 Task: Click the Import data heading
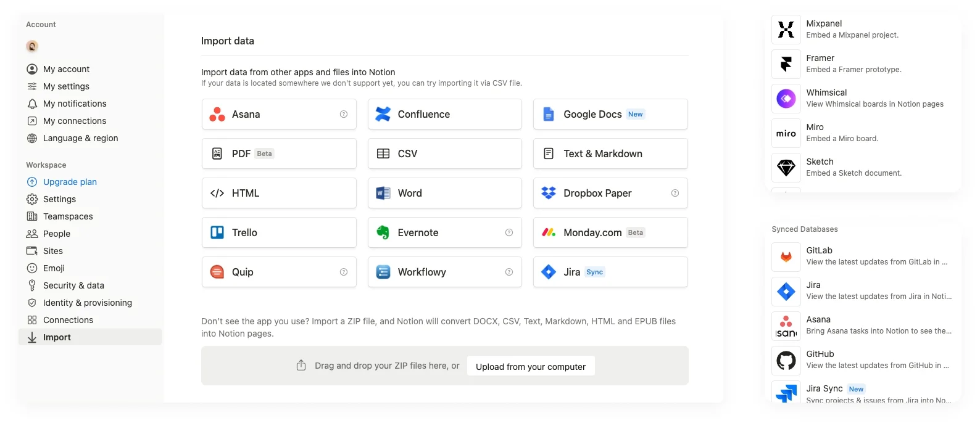click(x=228, y=41)
